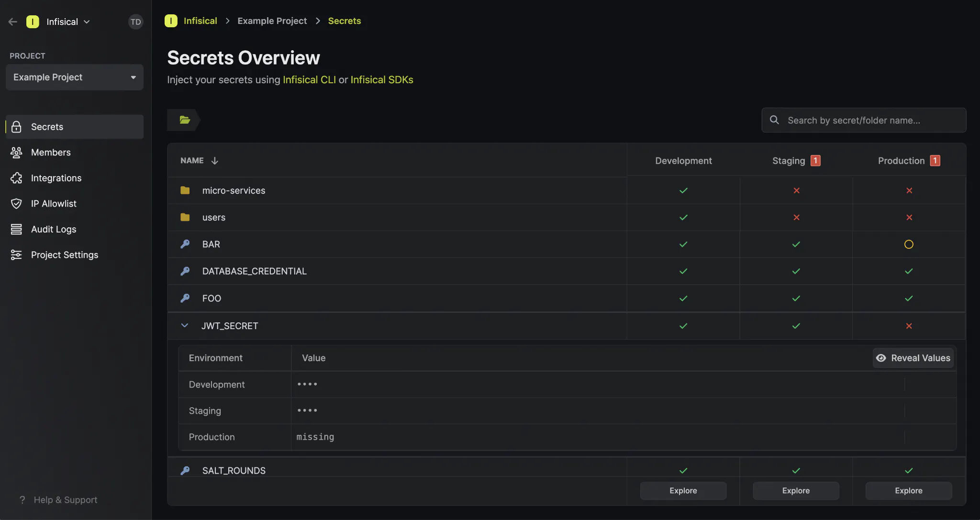980x520 pixels.
Task: Click the key icon beside DATABASE_CREDENTIAL
Action: pos(185,271)
